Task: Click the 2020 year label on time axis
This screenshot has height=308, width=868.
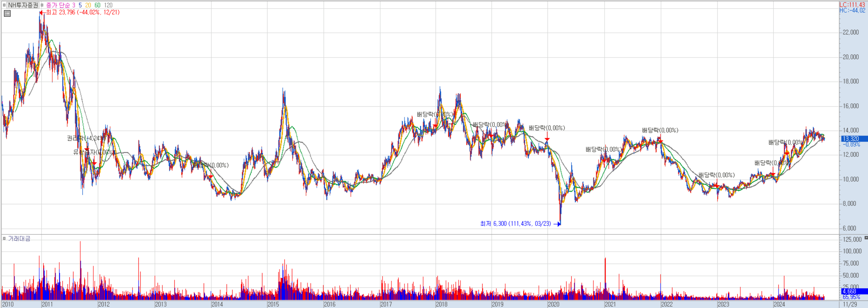Action: 553,304
